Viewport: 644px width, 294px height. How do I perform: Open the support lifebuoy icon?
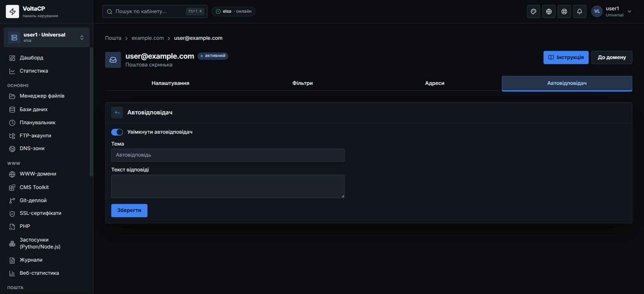click(564, 11)
